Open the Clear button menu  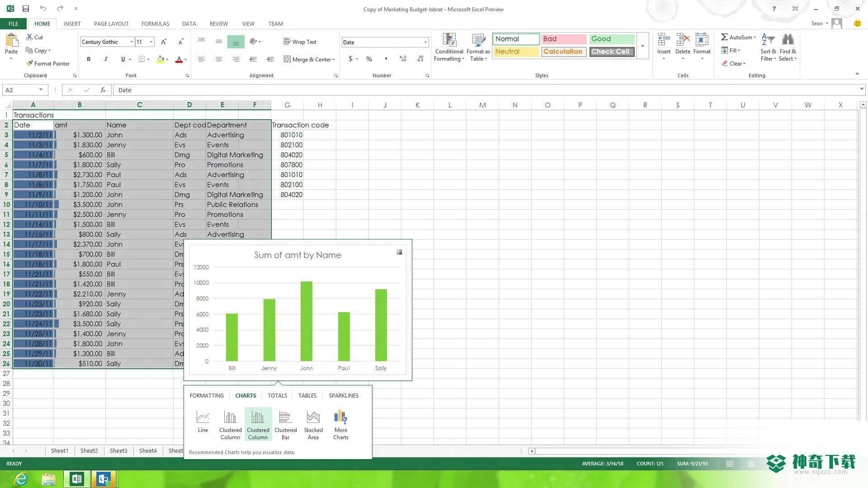733,64
